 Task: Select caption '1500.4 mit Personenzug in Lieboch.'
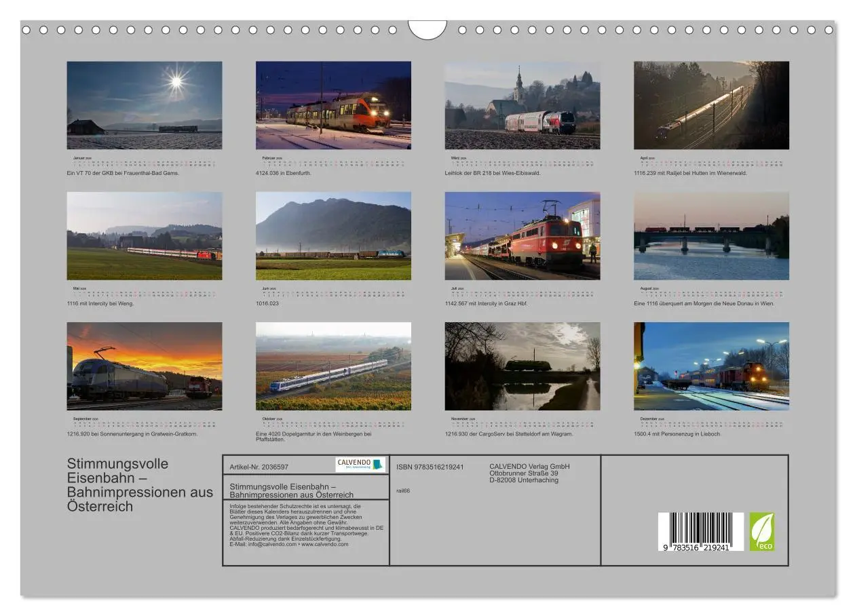pos(677,434)
